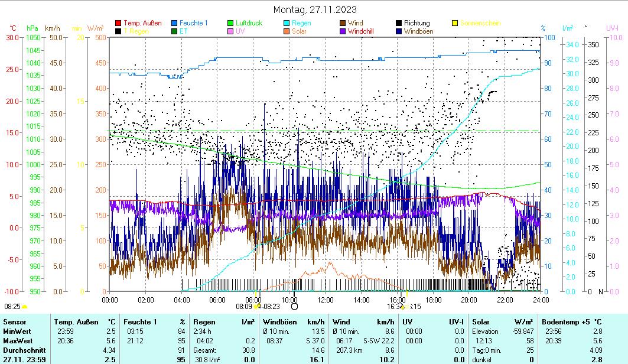Click the cyan Regen legend square
This screenshot has height=364, width=628.
click(x=287, y=23)
